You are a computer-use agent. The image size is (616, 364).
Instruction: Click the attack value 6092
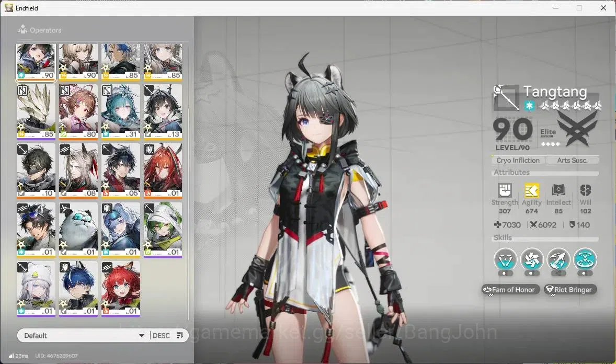tap(543, 225)
